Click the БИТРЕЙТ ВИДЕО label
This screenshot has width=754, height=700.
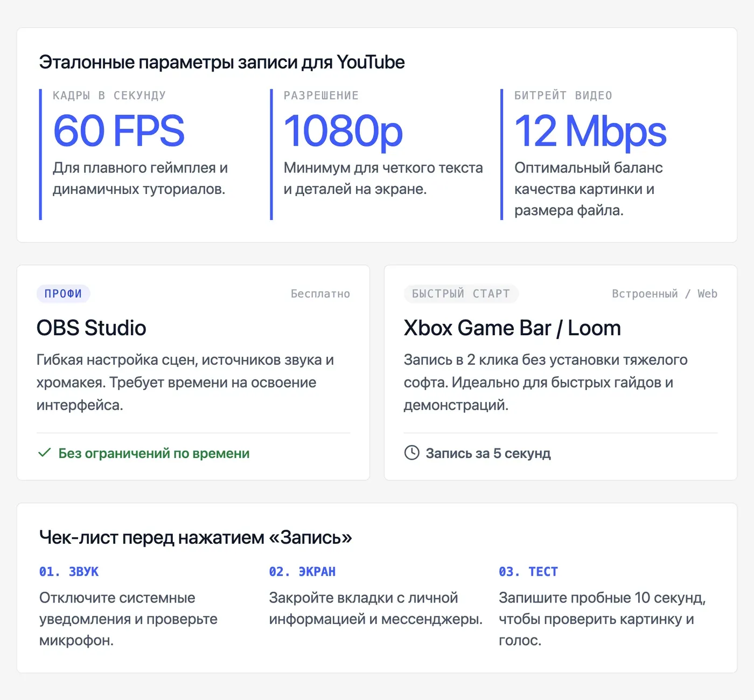[563, 95]
